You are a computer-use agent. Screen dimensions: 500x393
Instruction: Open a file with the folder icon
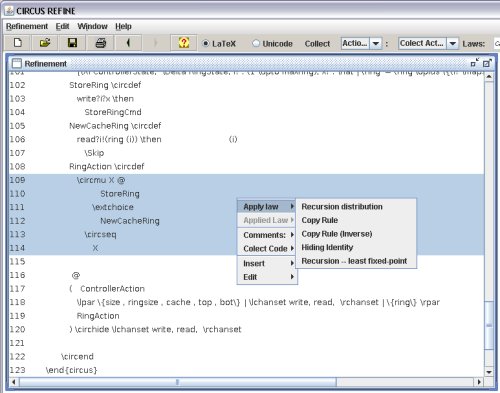pyautogui.click(x=45, y=43)
